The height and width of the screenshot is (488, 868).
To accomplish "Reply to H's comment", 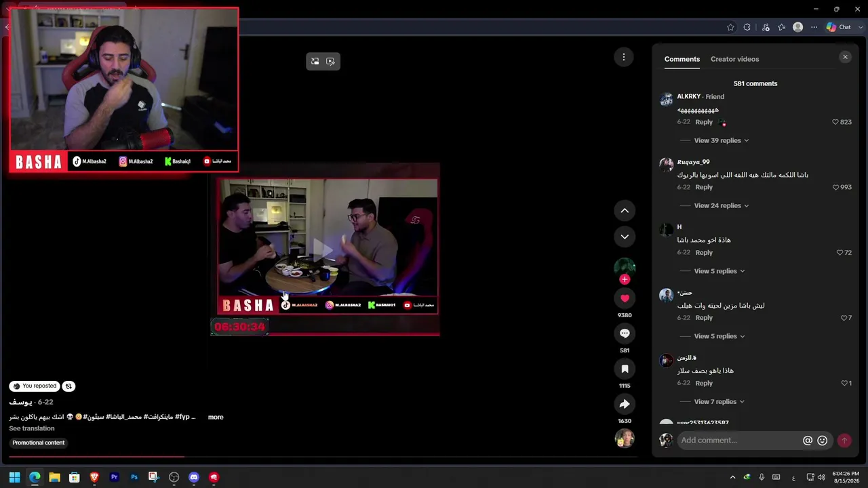I will pos(704,253).
